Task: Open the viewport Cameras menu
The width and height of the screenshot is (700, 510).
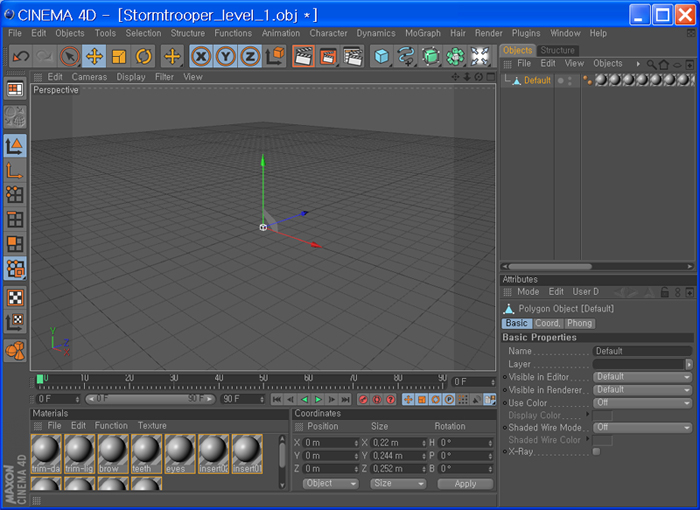Action: click(x=89, y=77)
